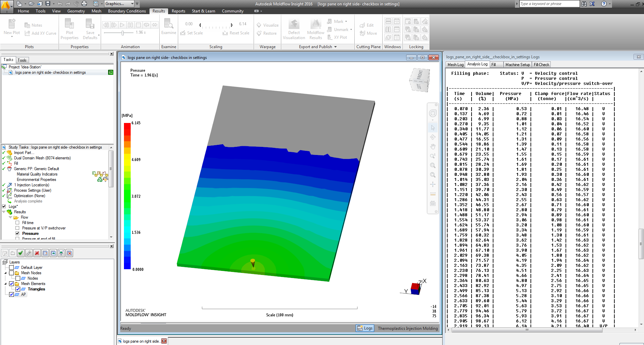Open the Graphics dropdown in title bar

[132, 4]
